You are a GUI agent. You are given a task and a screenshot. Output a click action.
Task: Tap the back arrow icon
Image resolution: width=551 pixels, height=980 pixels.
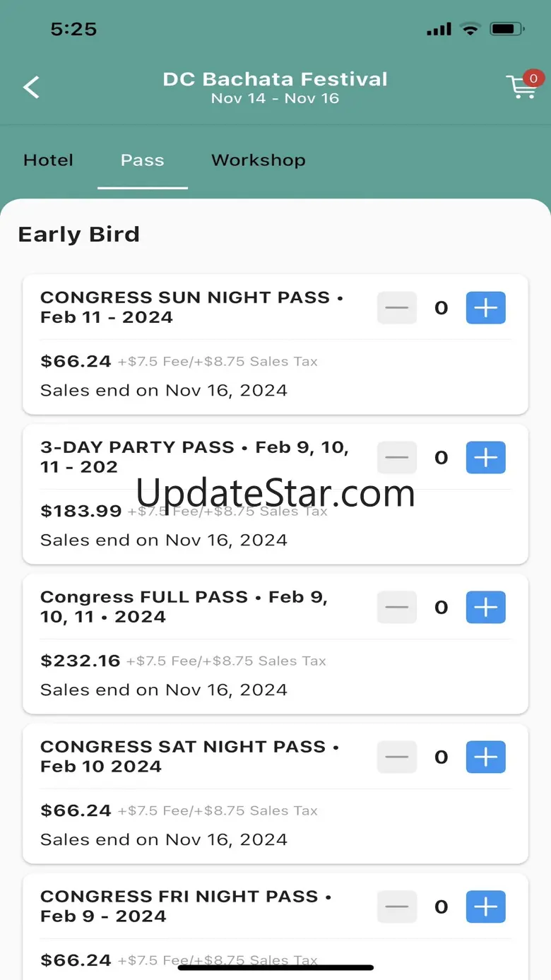click(x=31, y=88)
